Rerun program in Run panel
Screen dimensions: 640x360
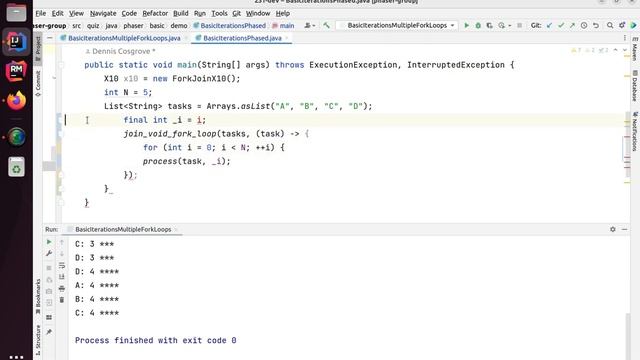49,242
